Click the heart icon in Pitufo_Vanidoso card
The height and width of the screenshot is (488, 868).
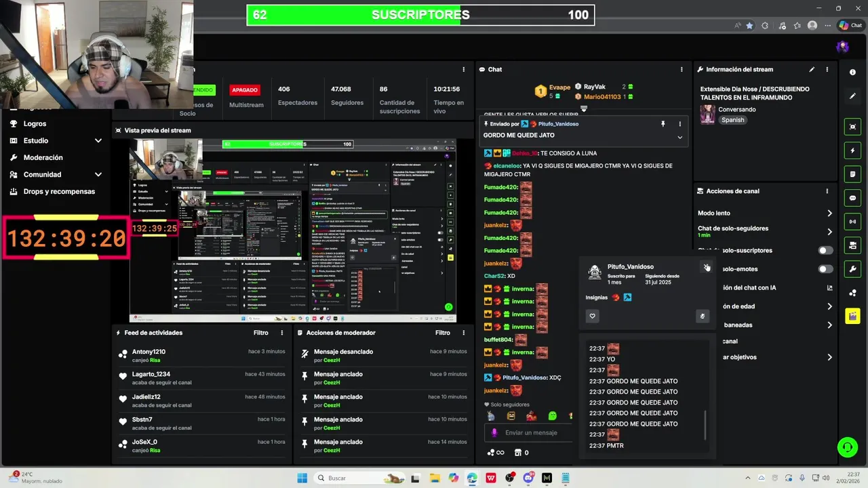click(x=592, y=316)
